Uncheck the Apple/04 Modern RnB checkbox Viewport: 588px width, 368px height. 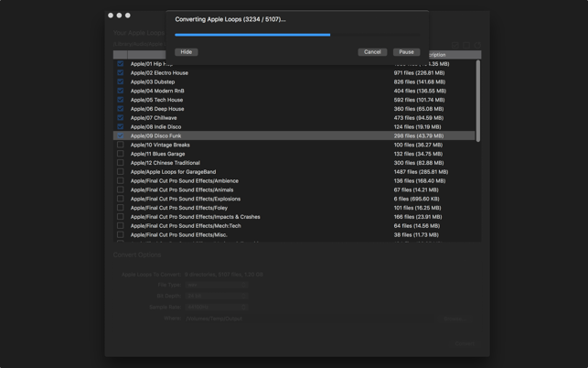coord(121,91)
